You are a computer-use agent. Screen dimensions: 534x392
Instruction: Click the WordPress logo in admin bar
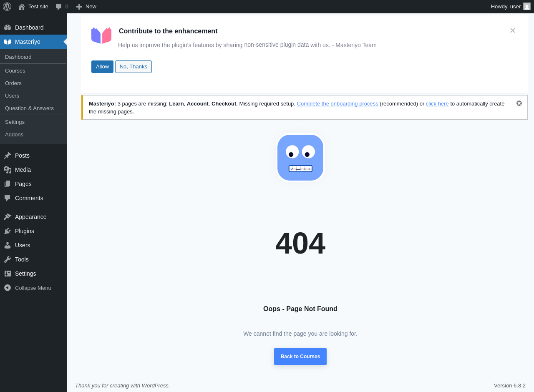(7, 7)
